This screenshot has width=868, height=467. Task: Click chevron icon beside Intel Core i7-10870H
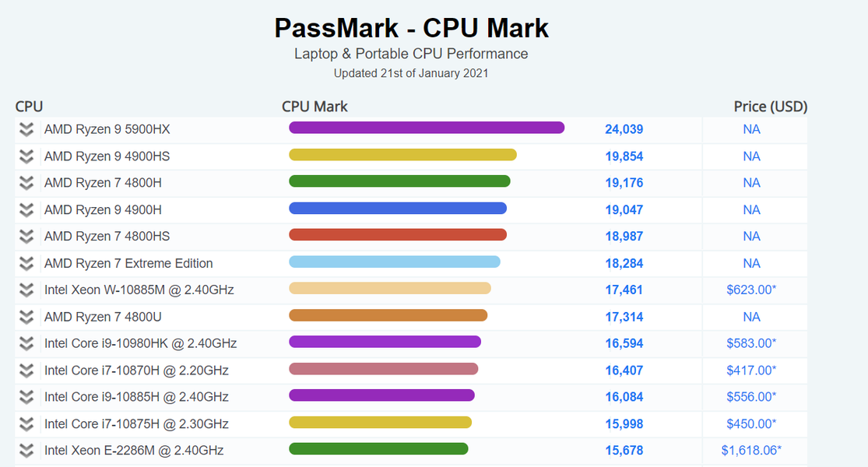(x=26, y=370)
